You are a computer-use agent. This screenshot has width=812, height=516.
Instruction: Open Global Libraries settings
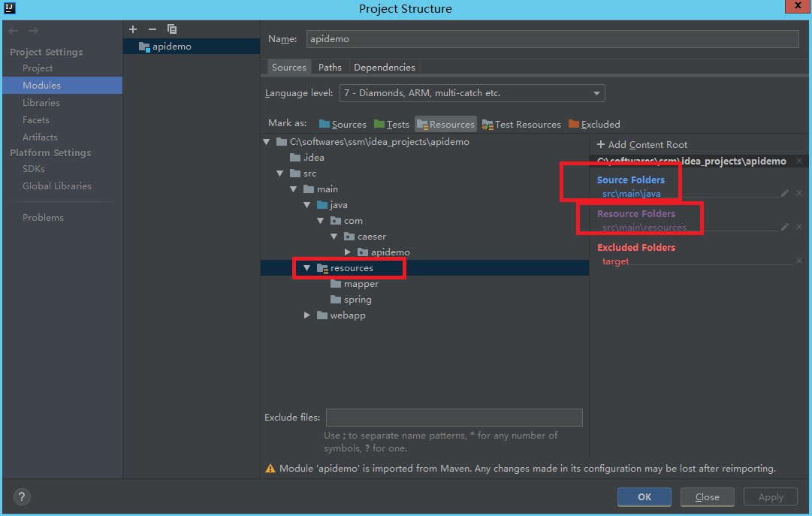tap(57, 186)
